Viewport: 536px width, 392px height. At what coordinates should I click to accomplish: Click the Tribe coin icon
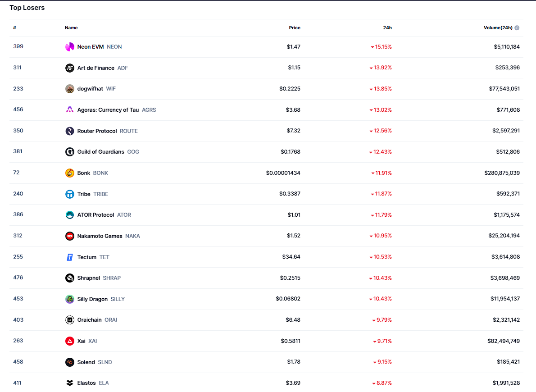(x=70, y=194)
